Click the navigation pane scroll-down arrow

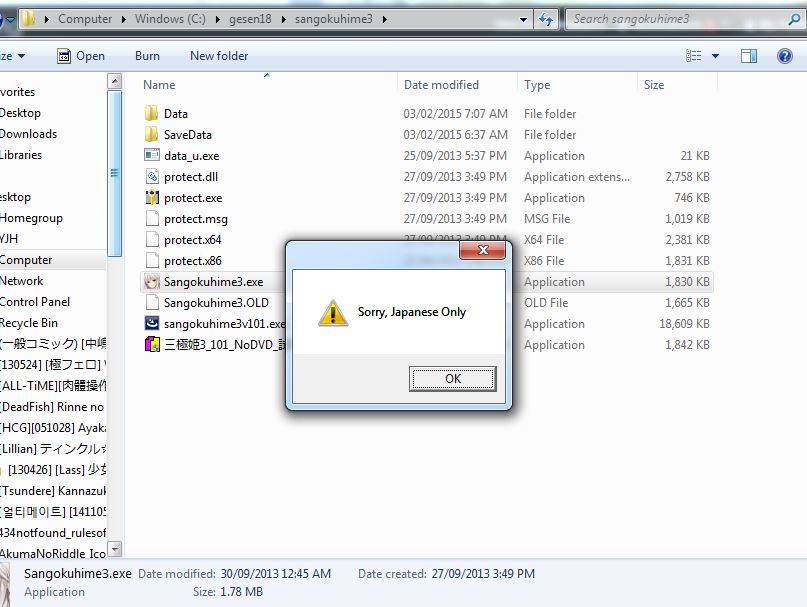coord(114,549)
